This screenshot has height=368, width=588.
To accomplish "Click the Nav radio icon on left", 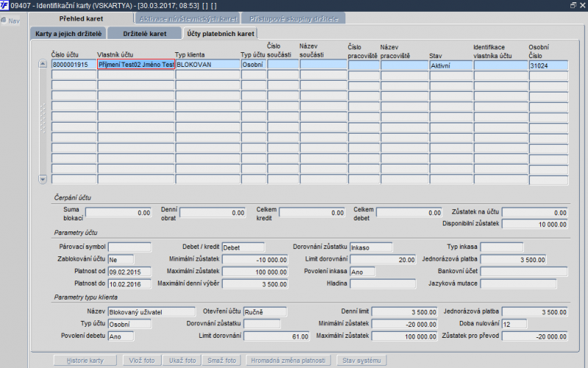I will tap(5, 20).
